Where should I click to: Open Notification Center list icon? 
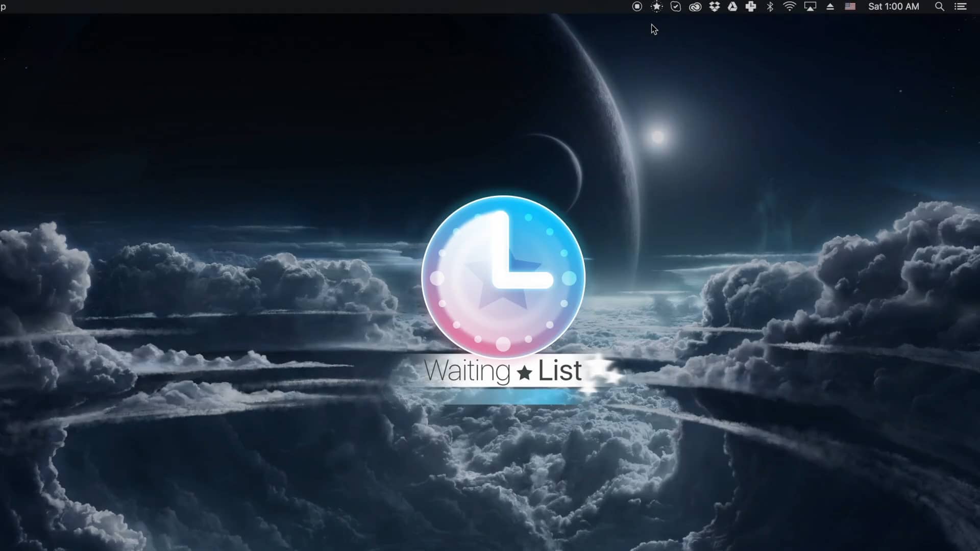pyautogui.click(x=961, y=7)
